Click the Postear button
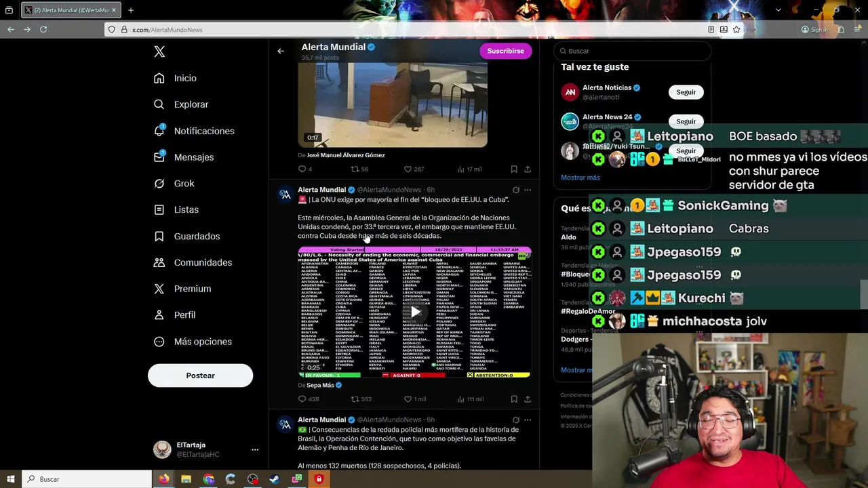The height and width of the screenshot is (488, 868). [200, 375]
